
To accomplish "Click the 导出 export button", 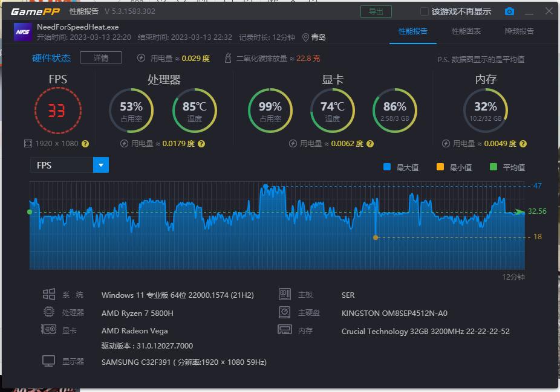I will 376,11.
